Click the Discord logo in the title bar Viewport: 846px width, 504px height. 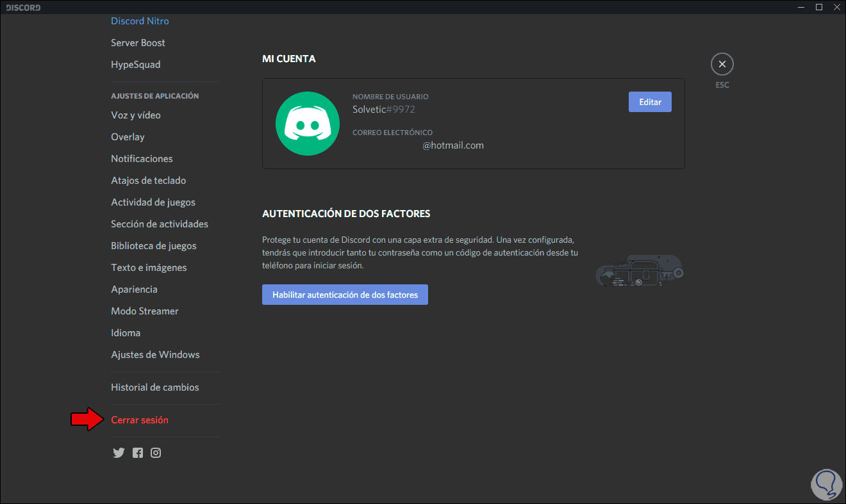[x=22, y=7]
